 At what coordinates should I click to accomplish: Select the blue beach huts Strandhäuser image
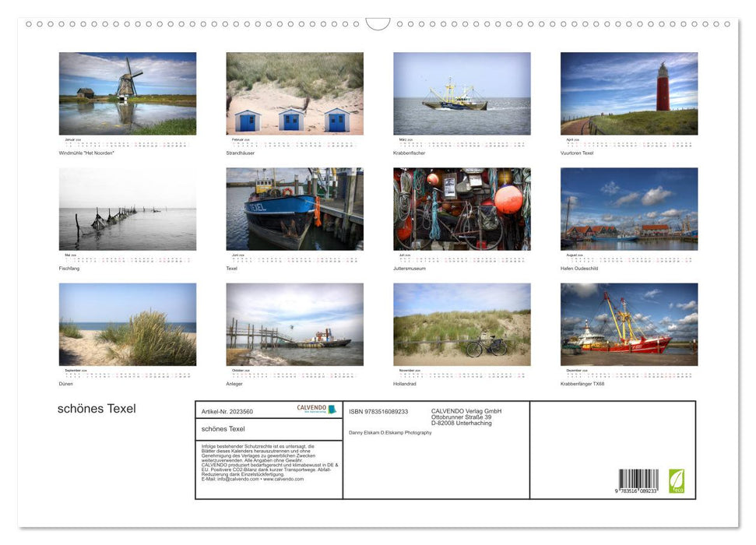(x=294, y=93)
